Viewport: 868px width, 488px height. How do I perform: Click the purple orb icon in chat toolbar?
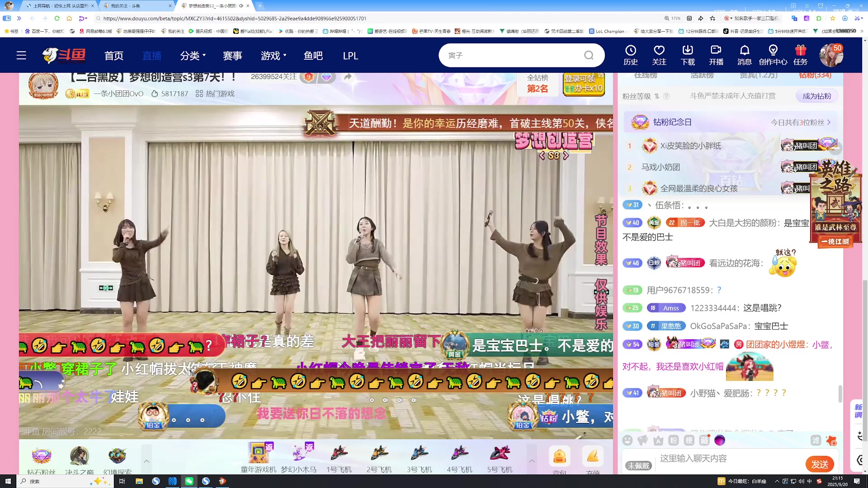click(x=720, y=440)
